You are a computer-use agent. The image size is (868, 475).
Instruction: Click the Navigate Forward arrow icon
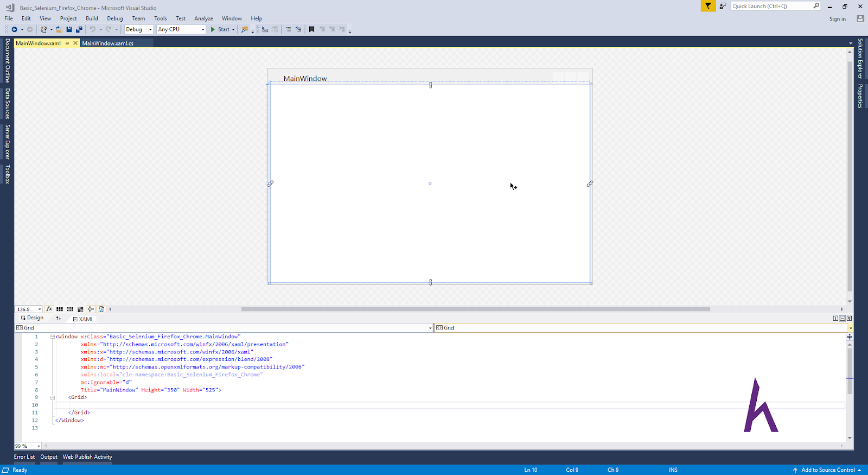point(30,29)
